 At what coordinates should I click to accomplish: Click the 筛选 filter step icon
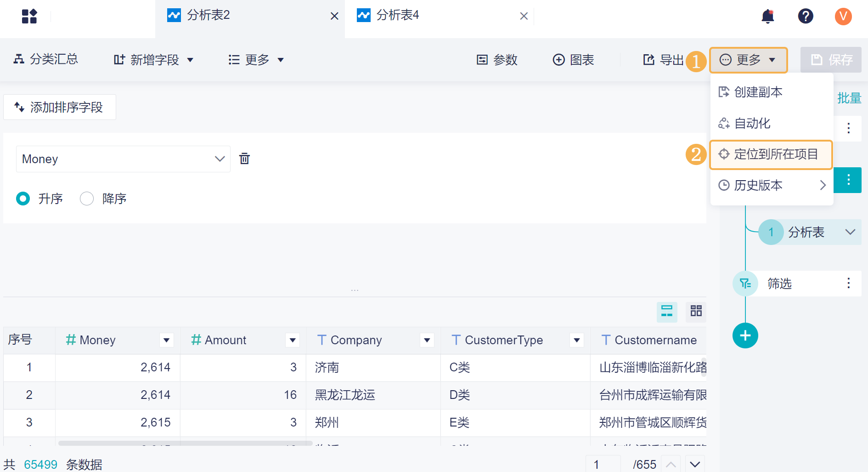(745, 284)
